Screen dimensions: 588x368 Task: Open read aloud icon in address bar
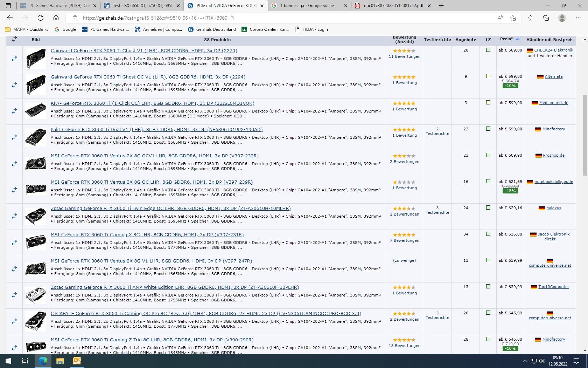[500, 18]
